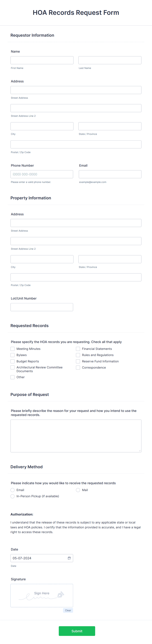
Task: Check the Meeting Minutes checkbox
Action: coord(13,349)
